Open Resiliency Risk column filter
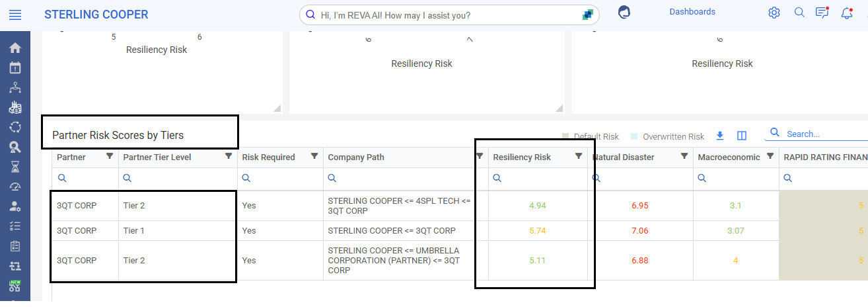This screenshot has height=307, width=868. [x=579, y=157]
